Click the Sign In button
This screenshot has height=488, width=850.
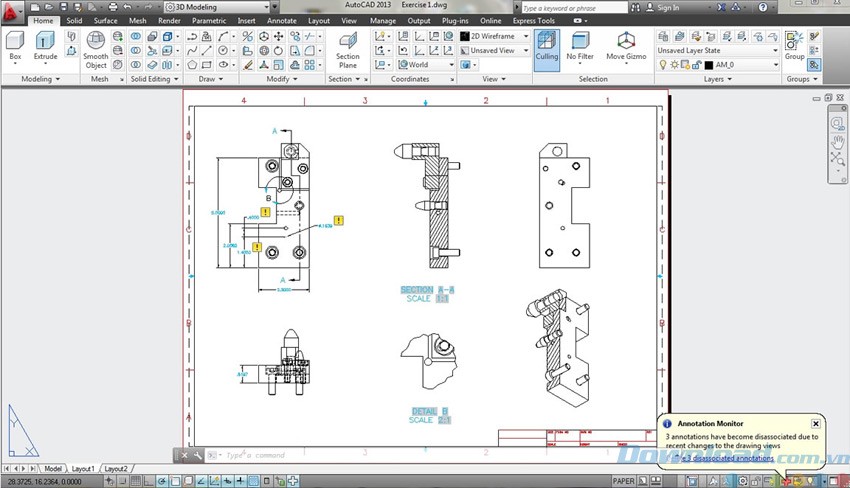[663, 8]
